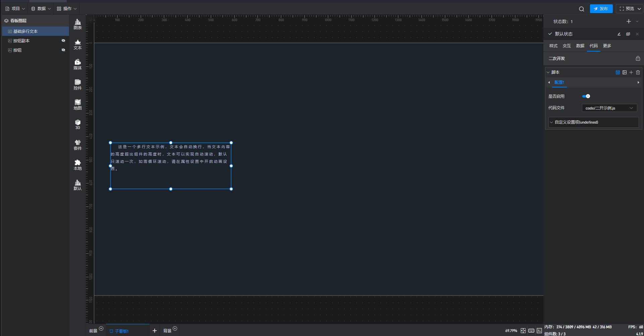Add a new script configuration

point(631,72)
